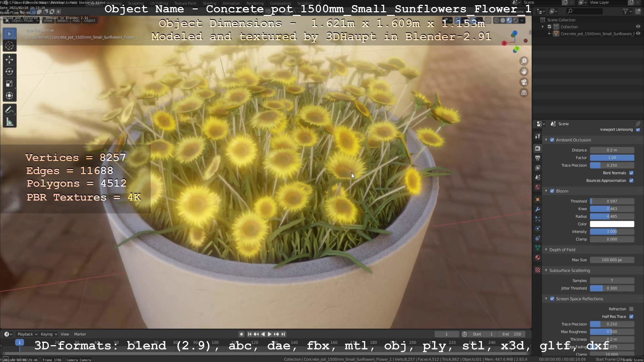
Task: Open the timeline View menu
Action: 65,334
